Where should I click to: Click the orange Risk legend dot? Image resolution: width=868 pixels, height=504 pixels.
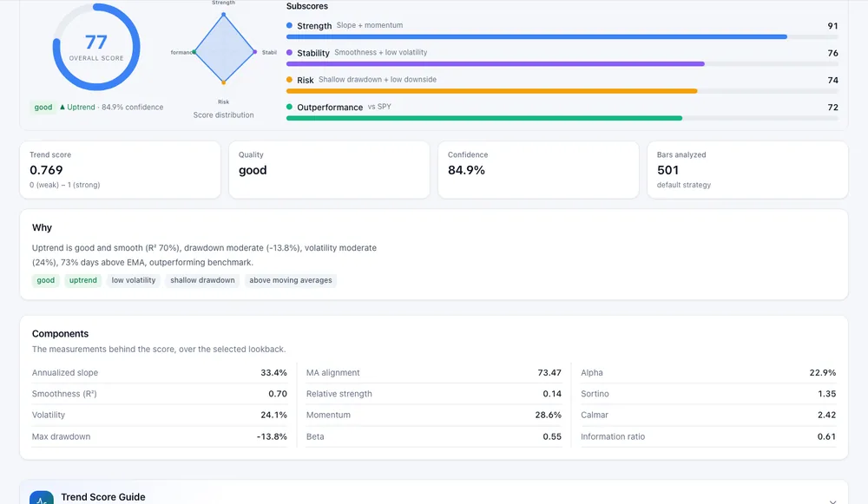coord(290,80)
